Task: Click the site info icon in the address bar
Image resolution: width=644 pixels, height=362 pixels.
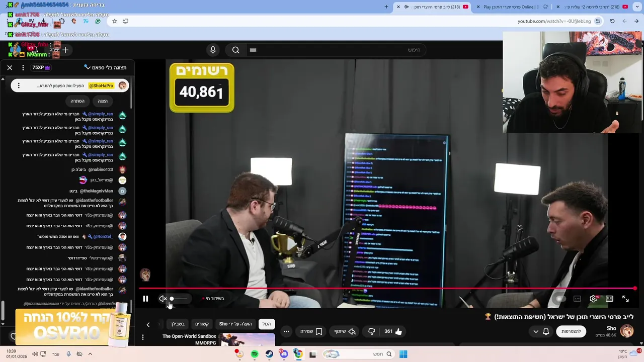Action: tap(598, 21)
